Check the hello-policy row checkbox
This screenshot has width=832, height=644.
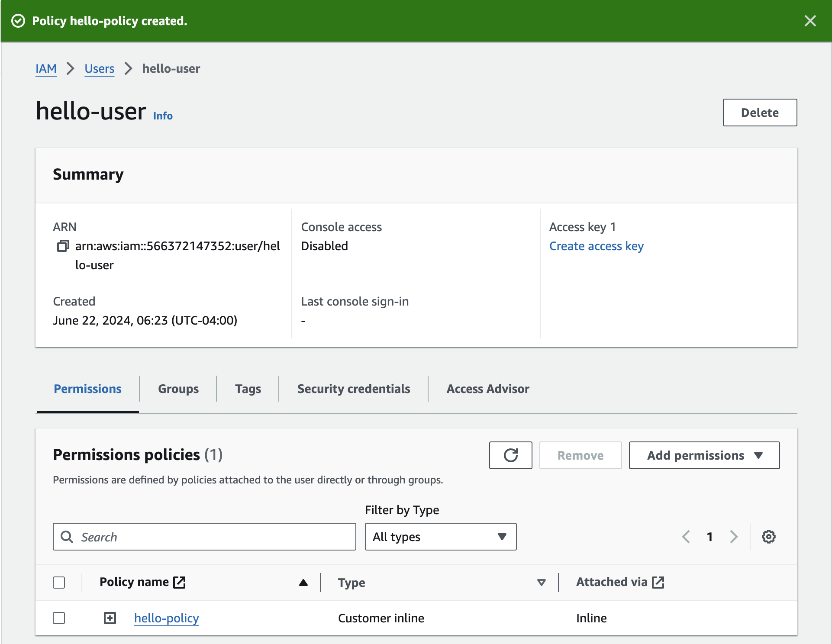59,618
